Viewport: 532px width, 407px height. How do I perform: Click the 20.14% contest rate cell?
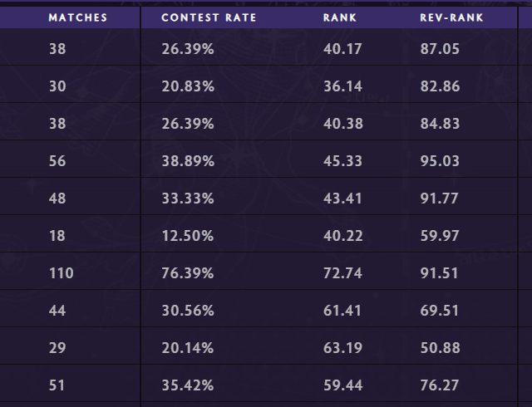pos(188,348)
